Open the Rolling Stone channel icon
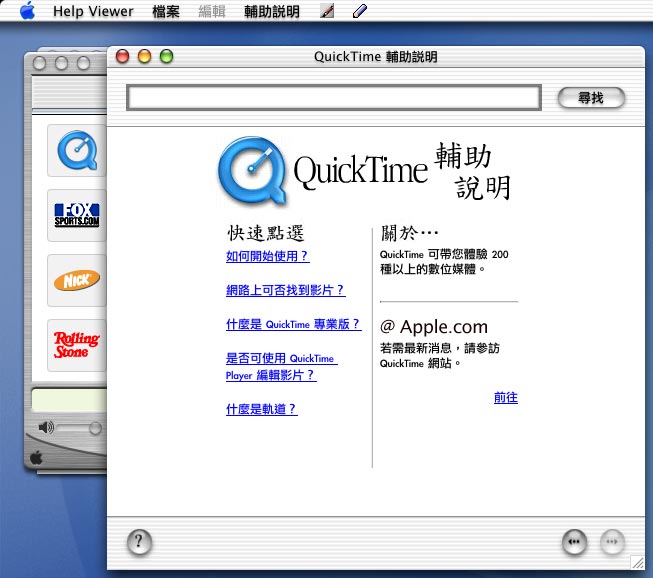Screen dimensions: 653x578 pyautogui.click(x=77, y=345)
